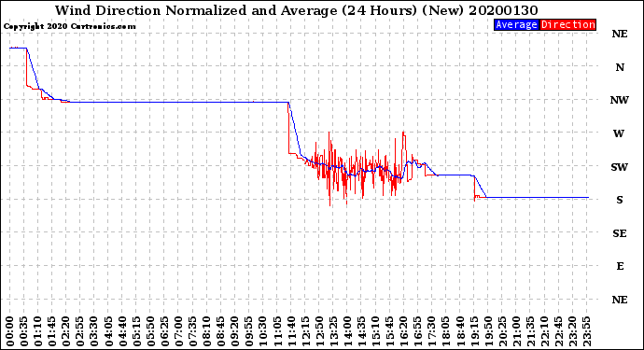Click the 08:10 time axis label

pyautogui.click(x=206, y=331)
